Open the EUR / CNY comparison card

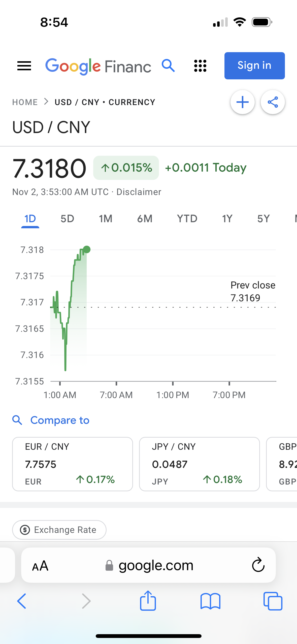click(73, 464)
